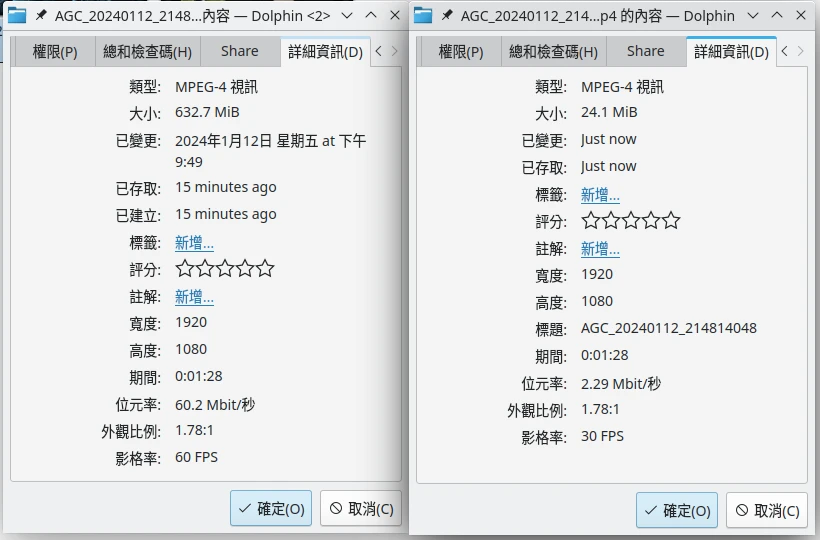Add a tag (標籤 新增...) in left window
The width and height of the screenshot is (820, 540).
194,243
